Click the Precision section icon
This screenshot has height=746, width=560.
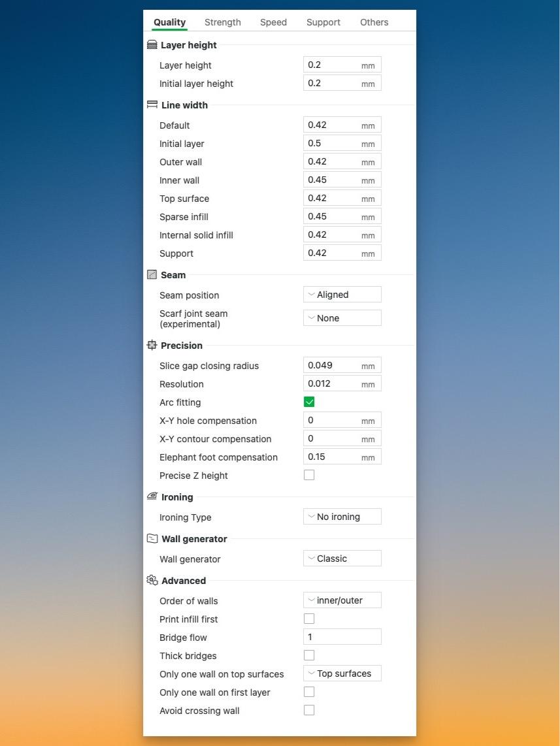152,345
